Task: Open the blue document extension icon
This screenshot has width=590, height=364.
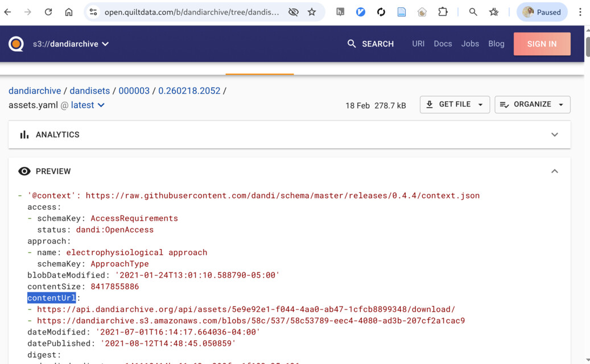Action: coord(402,12)
